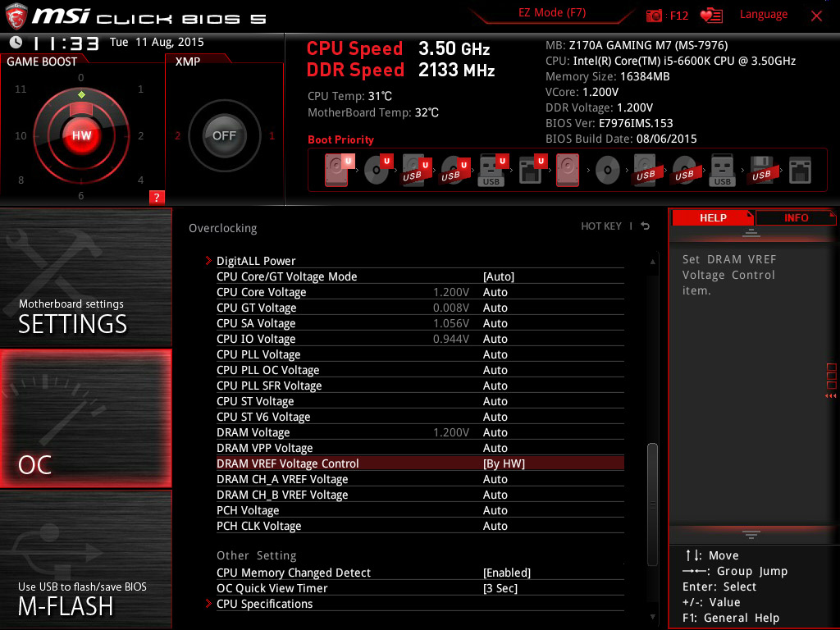Select the DRAM Voltage Auto field
Viewport: 840px width, 630px height.
pos(495,432)
